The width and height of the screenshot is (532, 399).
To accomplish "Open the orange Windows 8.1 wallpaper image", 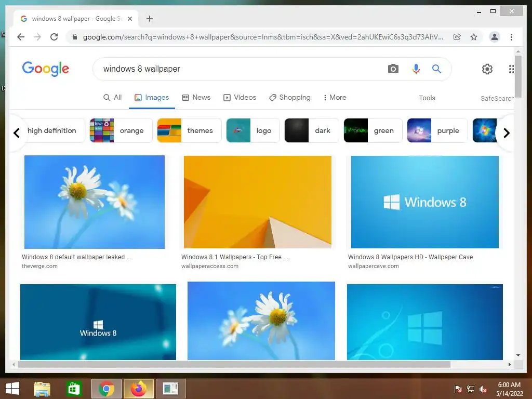I will click(258, 202).
